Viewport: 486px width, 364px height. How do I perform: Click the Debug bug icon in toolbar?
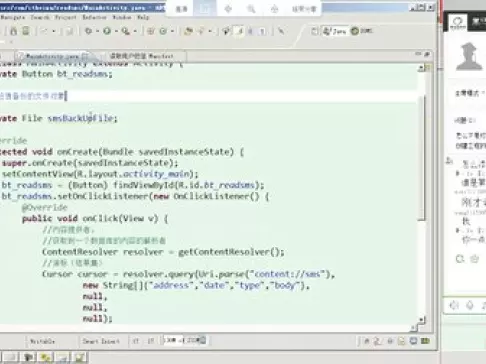coord(88,31)
